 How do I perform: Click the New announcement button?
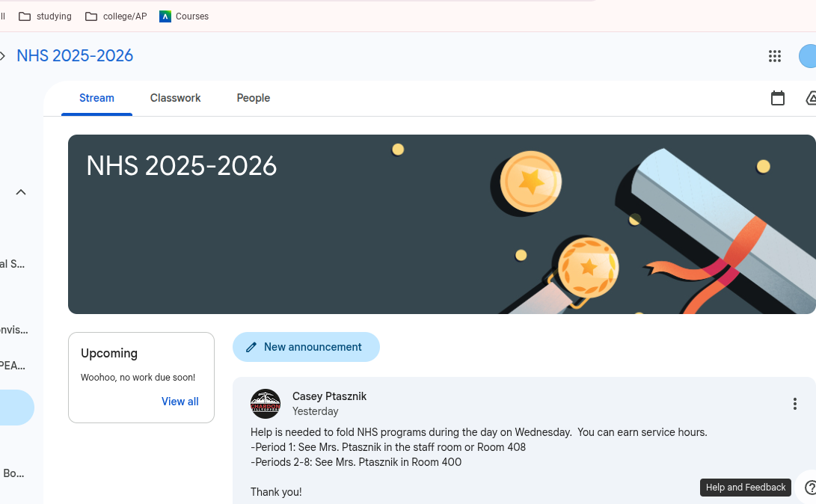(x=306, y=347)
